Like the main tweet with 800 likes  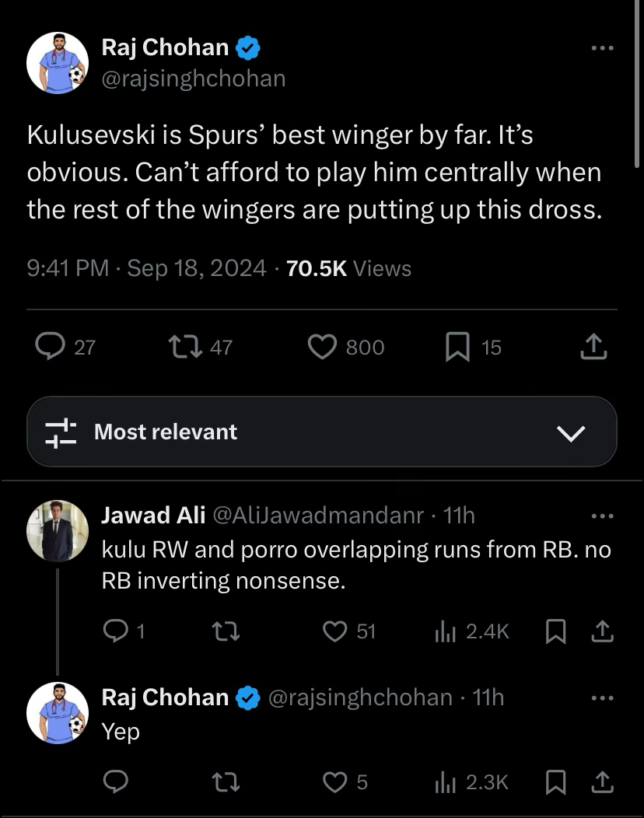point(323,347)
